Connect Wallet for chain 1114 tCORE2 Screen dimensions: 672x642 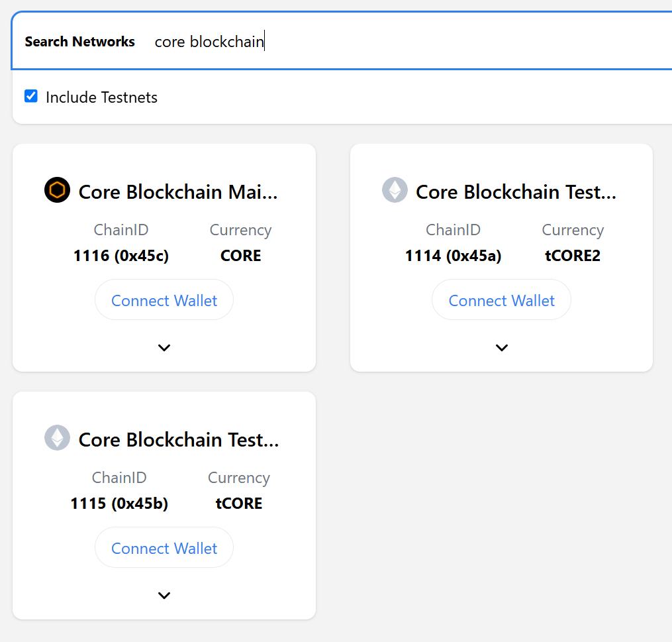[x=501, y=299]
